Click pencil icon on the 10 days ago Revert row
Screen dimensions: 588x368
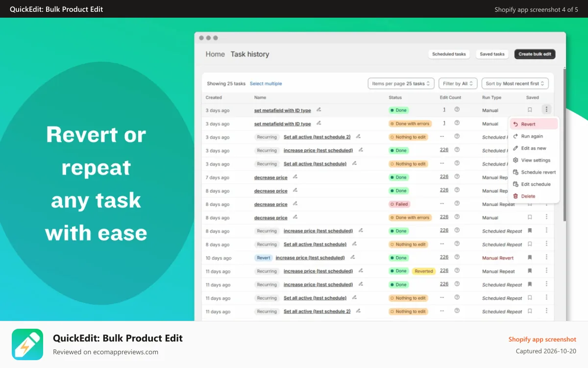pyautogui.click(x=352, y=257)
